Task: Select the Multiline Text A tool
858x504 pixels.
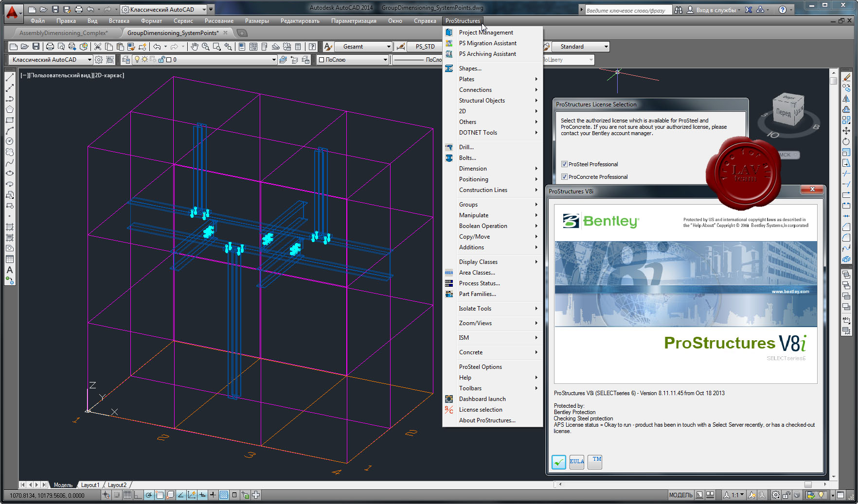Action: pos(9,270)
